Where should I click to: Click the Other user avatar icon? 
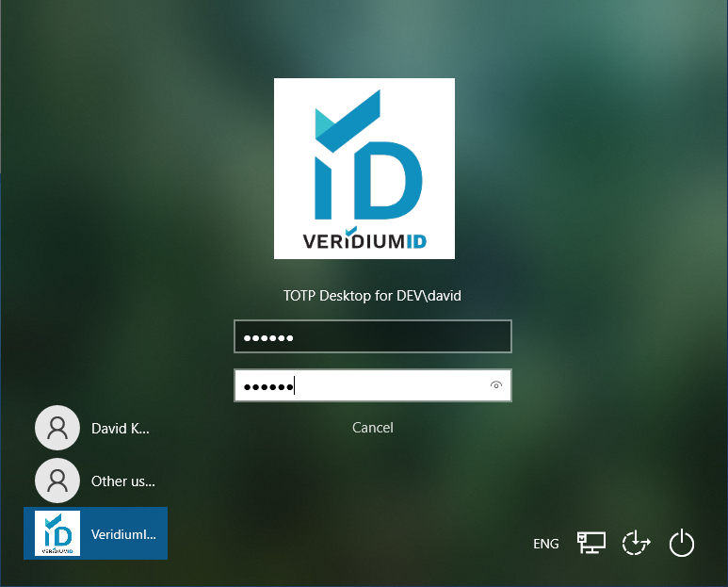click(x=57, y=481)
